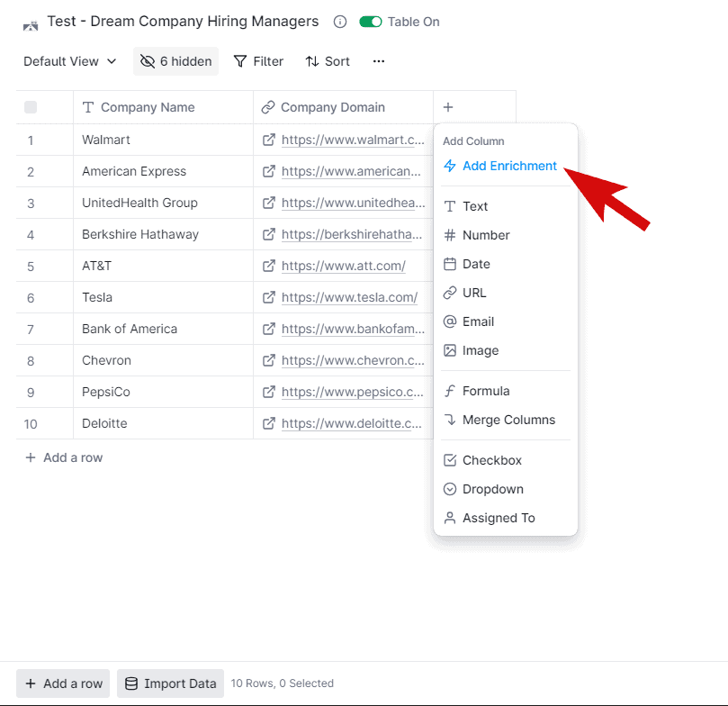Choose Add Enrichment from the menu
The height and width of the screenshot is (706, 728).
pyautogui.click(x=500, y=166)
